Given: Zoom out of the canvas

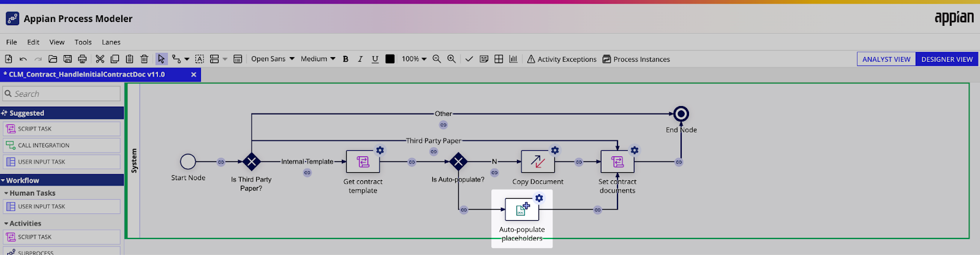Looking at the screenshot, I should [437, 59].
